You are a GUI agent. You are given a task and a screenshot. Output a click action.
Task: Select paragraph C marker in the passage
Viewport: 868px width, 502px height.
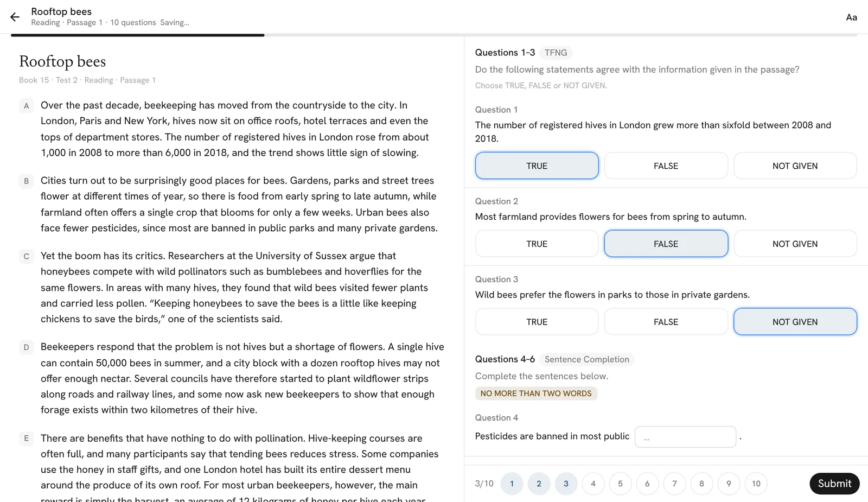26,256
